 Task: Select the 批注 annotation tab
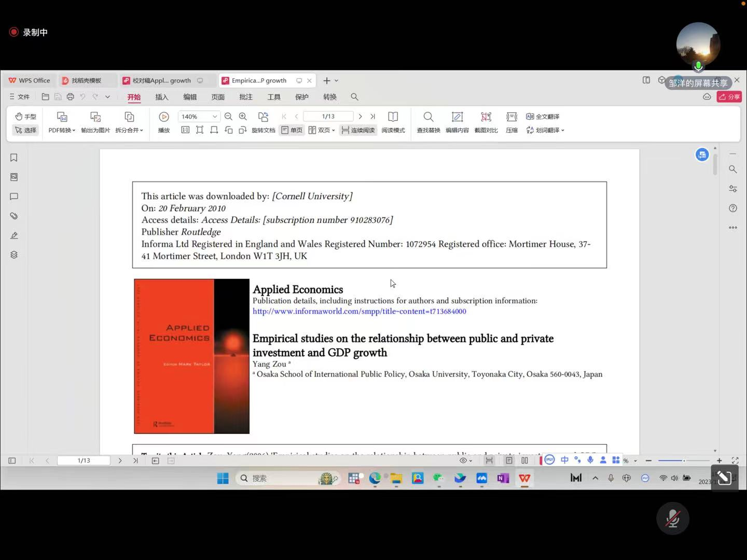pyautogui.click(x=246, y=97)
